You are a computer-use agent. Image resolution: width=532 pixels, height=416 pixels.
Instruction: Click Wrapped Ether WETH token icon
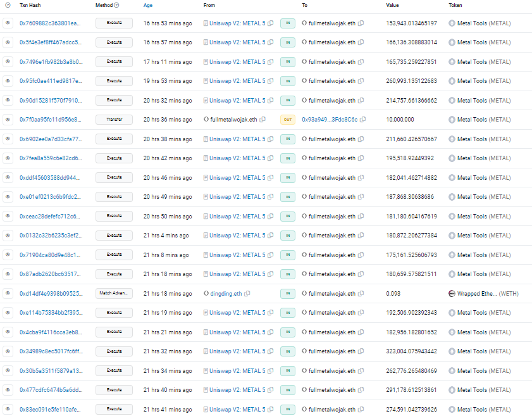click(452, 293)
